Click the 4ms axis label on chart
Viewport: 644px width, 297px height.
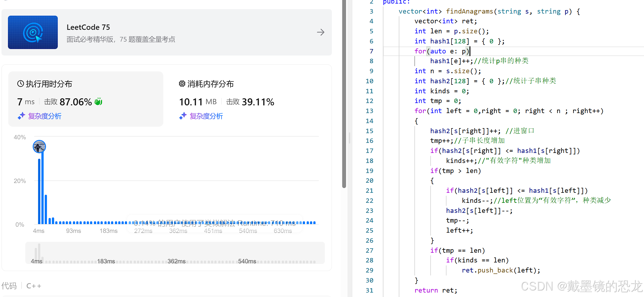(x=39, y=231)
